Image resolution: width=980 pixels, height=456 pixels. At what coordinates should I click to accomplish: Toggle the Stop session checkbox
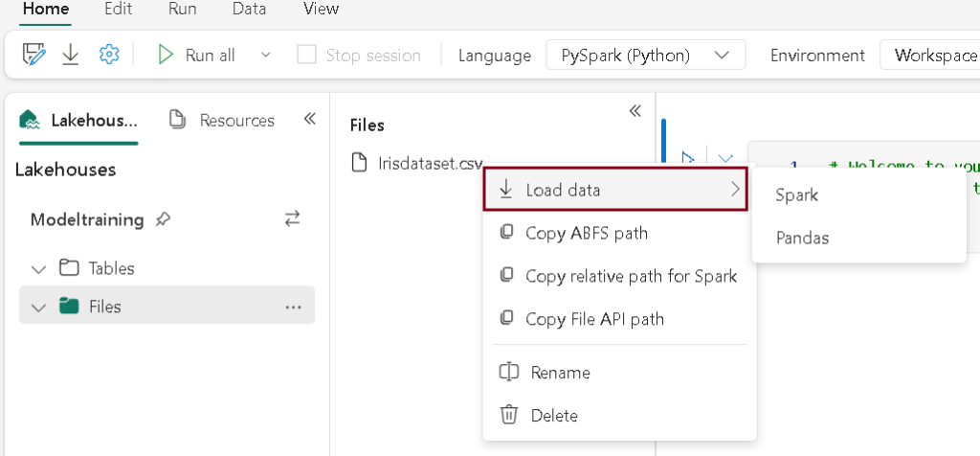pos(306,56)
